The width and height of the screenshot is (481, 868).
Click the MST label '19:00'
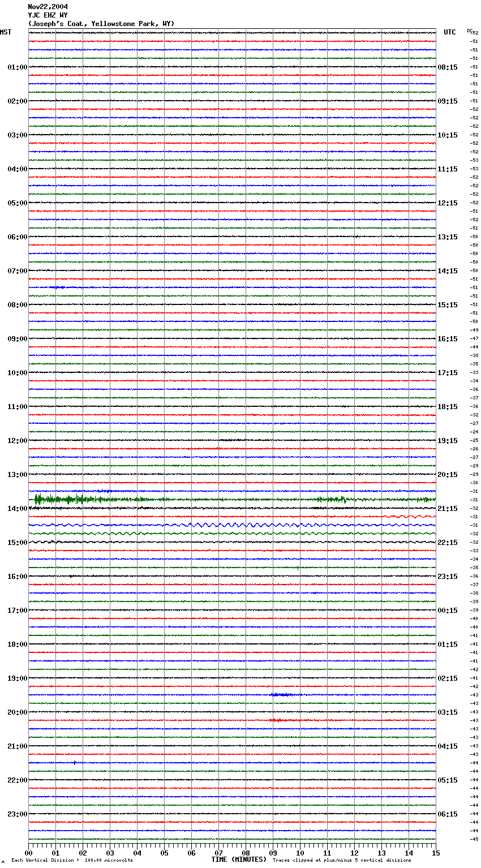pos(18,678)
